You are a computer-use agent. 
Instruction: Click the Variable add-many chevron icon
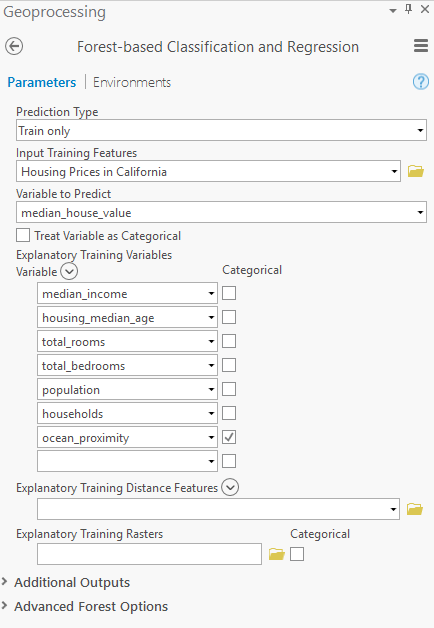click(69, 272)
